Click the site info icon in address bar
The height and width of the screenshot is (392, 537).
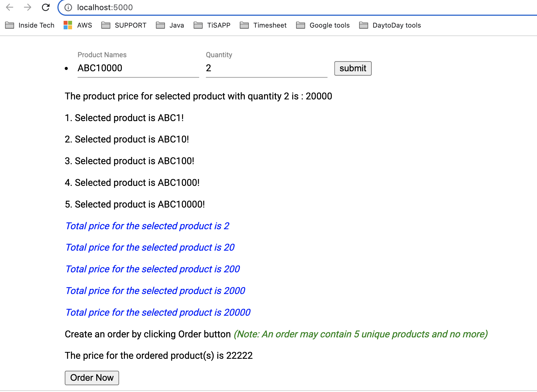[68, 8]
